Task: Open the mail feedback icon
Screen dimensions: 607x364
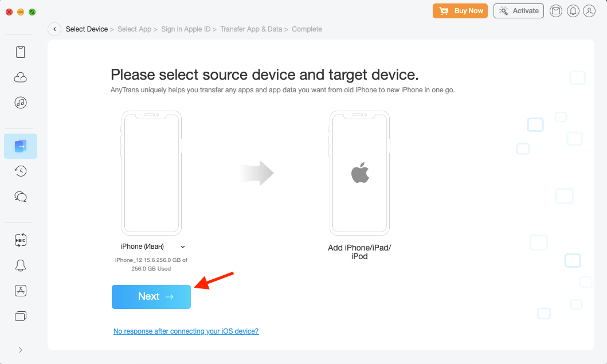Action: point(555,11)
